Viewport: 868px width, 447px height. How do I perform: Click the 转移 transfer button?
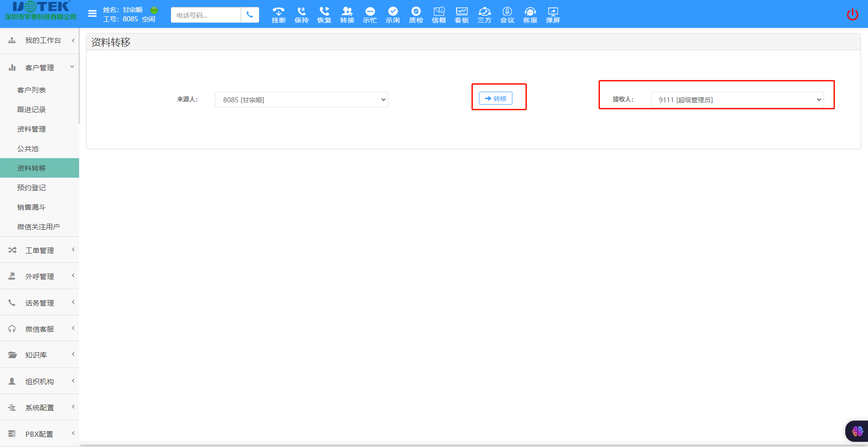[495, 98]
